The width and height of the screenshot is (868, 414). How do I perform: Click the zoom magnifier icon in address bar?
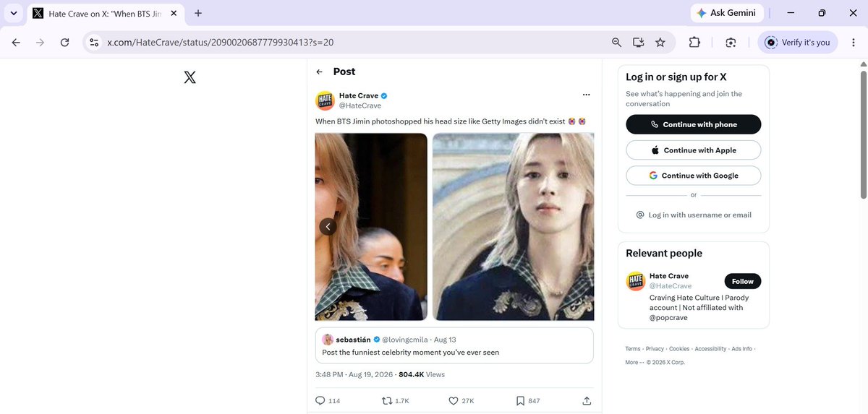[x=616, y=43]
